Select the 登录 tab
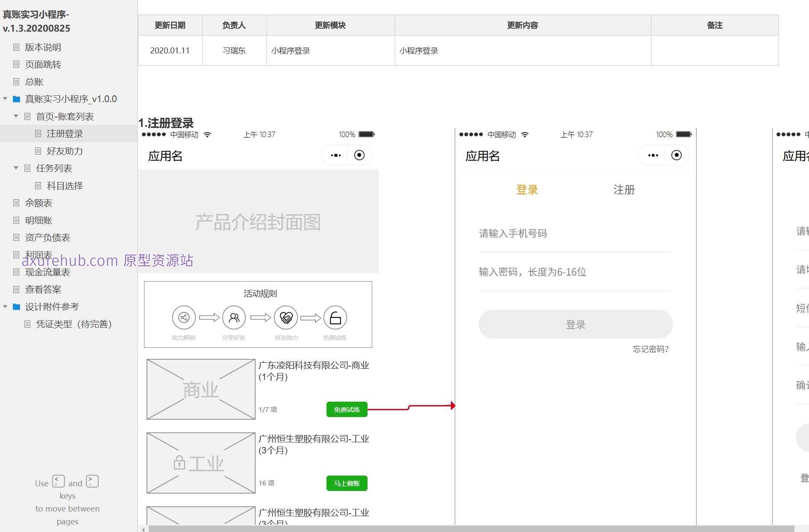The image size is (809, 532). click(527, 190)
